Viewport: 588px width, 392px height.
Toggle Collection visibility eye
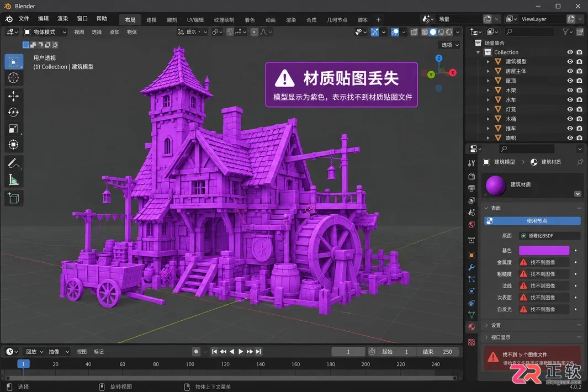(570, 52)
